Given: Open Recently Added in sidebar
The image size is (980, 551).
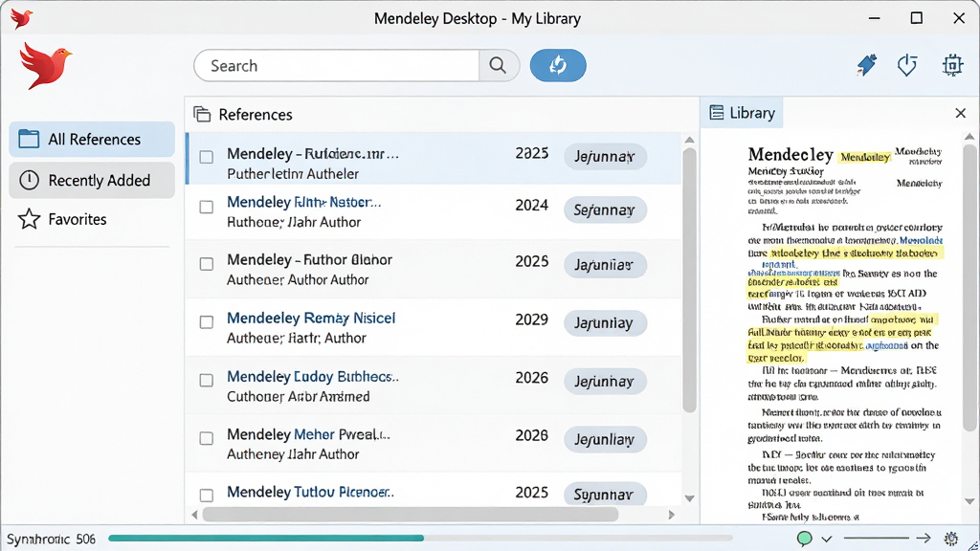Looking at the screenshot, I should pyautogui.click(x=92, y=180).
